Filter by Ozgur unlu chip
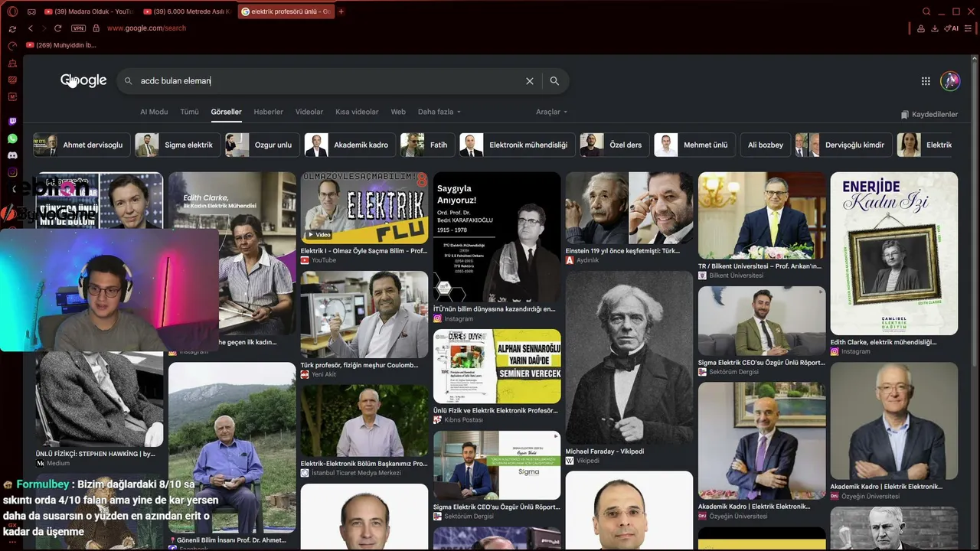Image resolution: width=980 pixels, height=551 pixels. [x=261, y=145]
